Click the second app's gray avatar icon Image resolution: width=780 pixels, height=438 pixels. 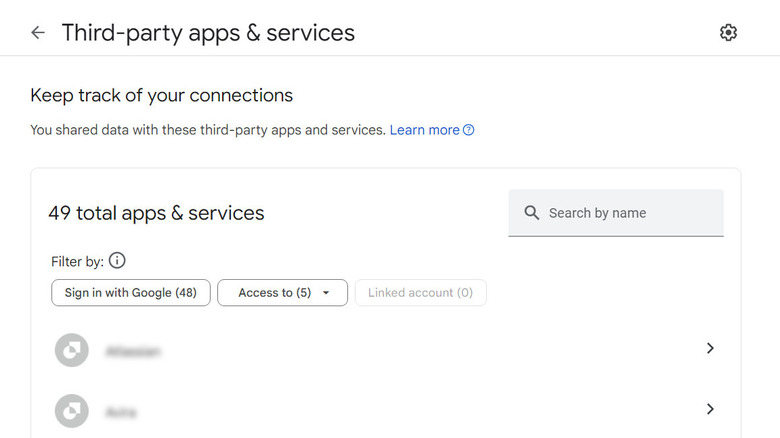click(72, 410)
